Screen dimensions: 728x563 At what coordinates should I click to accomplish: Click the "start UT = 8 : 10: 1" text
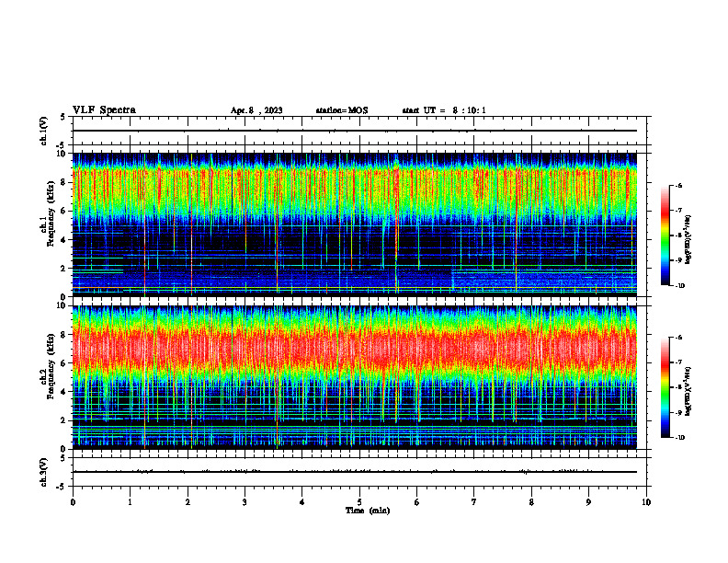pyautogui.click(x=444, y=110)
